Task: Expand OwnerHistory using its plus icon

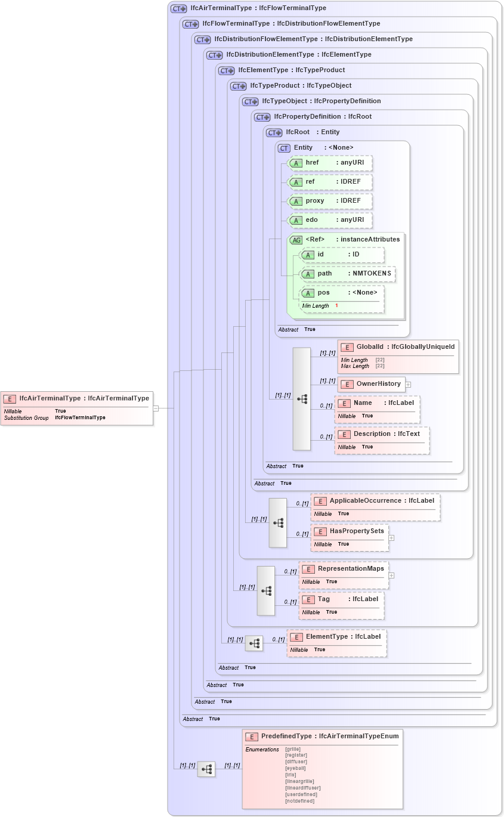Action: pos(407,385)
